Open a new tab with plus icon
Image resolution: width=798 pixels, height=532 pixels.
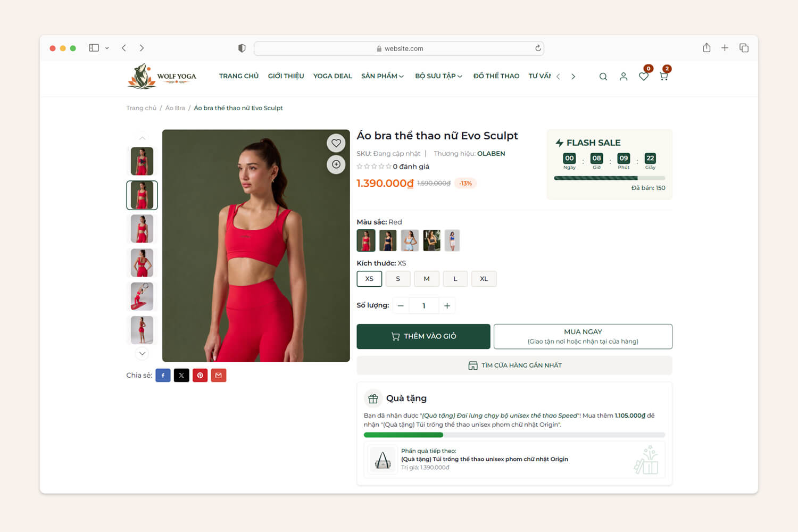pyautogui.click(x=725, y=48)
